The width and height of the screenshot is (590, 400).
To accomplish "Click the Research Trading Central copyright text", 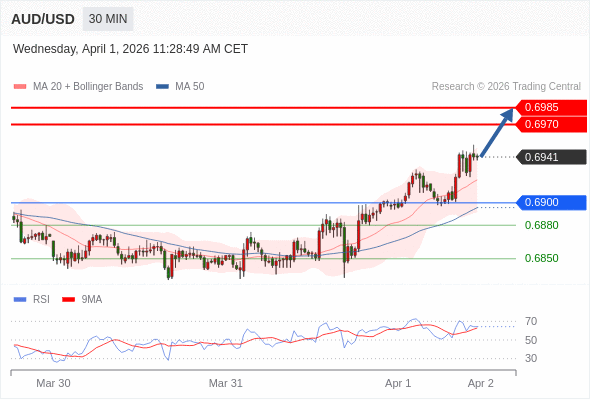I will pos(506,87).
